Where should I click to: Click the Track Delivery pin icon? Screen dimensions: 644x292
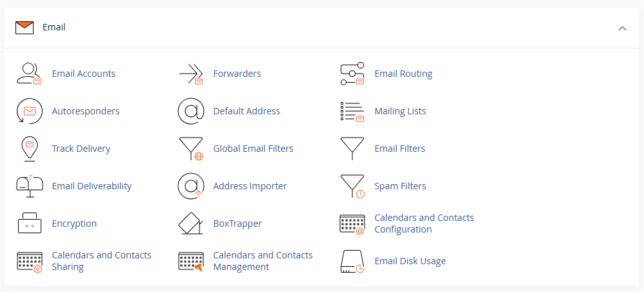[29, 149]
